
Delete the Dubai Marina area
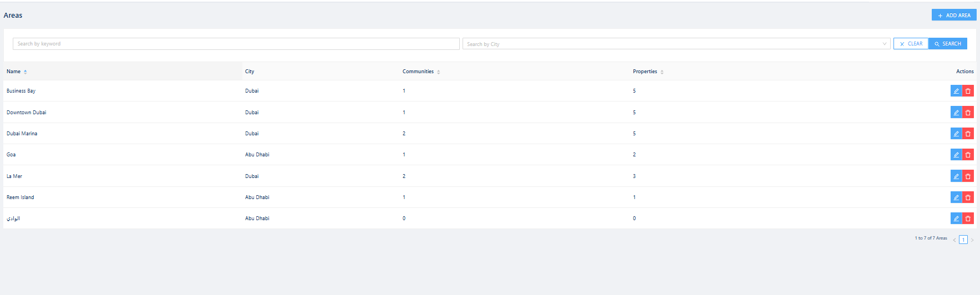968,134
